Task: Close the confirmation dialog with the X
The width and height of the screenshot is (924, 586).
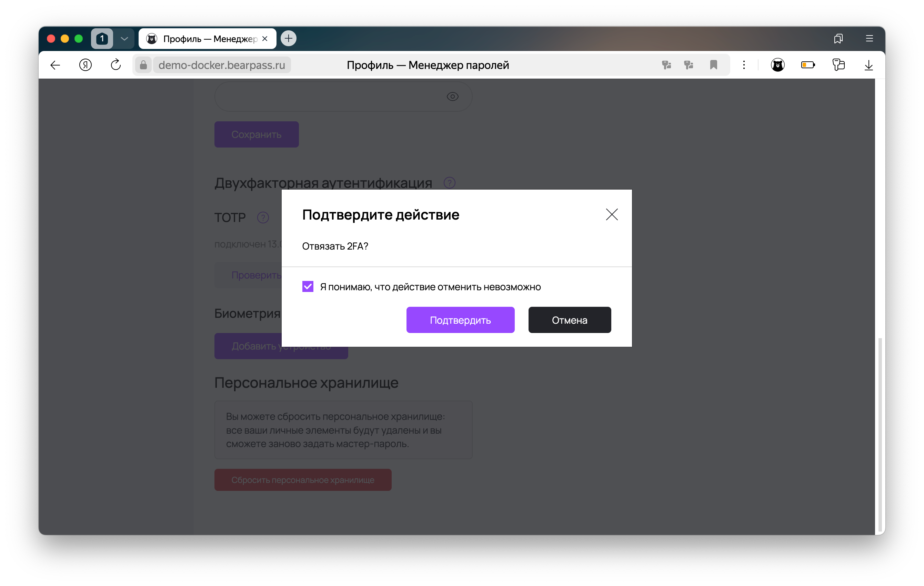Action: click(x=612, y=214)
